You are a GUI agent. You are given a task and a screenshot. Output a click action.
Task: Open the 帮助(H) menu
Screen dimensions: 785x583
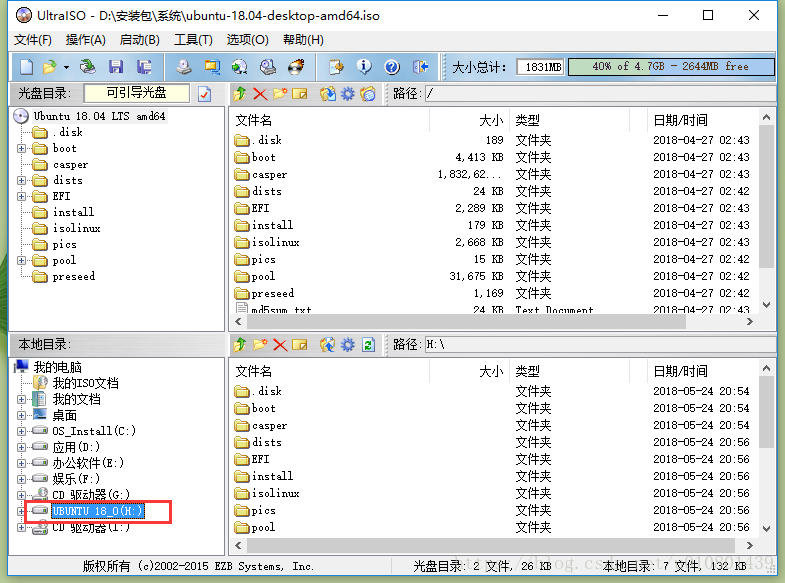[303, 40]
